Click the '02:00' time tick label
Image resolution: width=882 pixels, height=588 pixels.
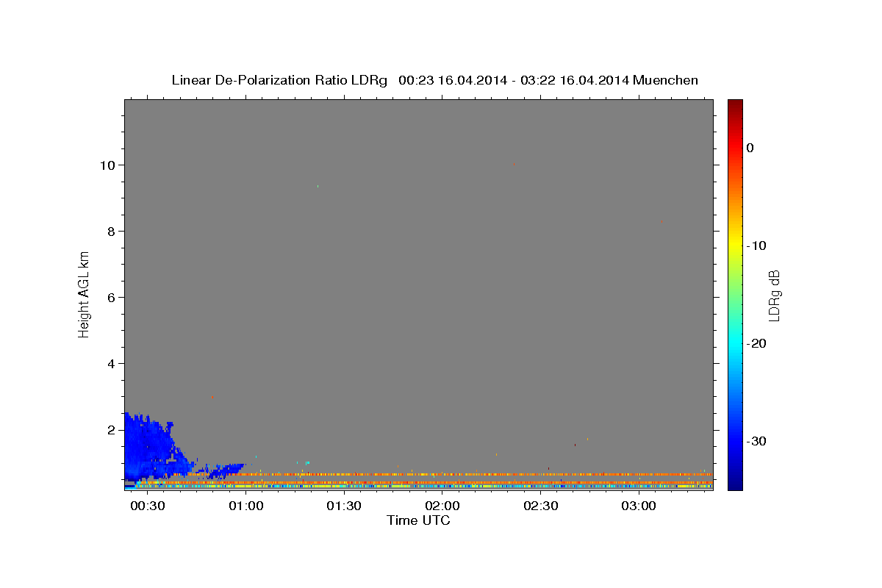click(442, 506)
